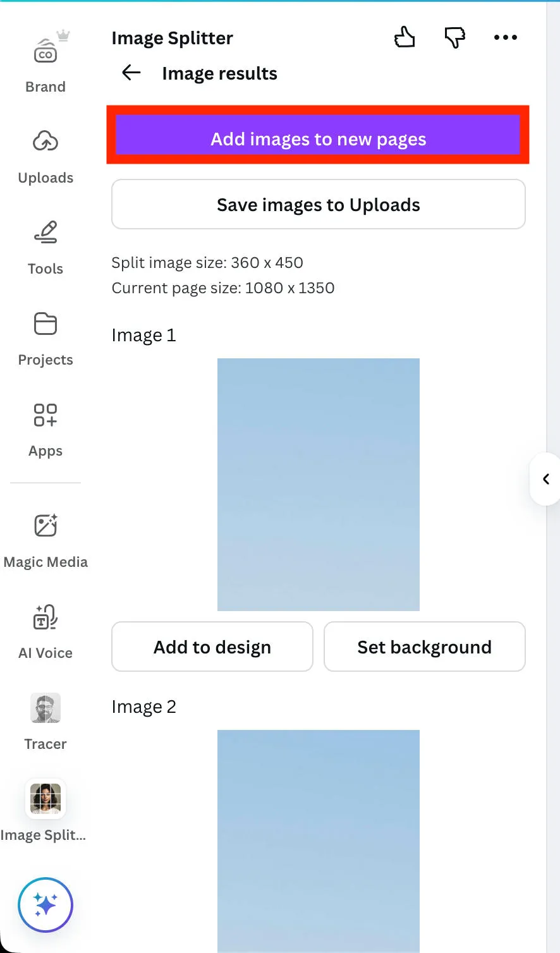Select the Image 2 thumbnail preview
Viewport: 560px width, 953px height.
tap(318, 841)
